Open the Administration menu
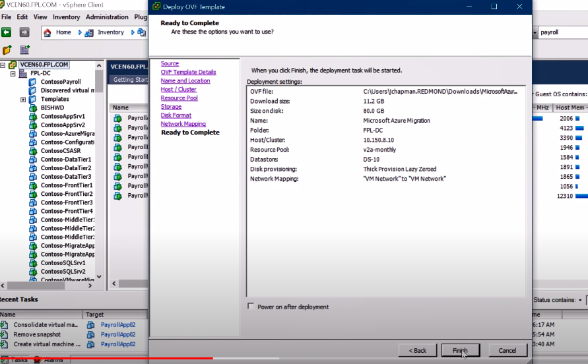The width and height of the screenshot is (588, 364). pyautogui.click(x=107, y=17)
